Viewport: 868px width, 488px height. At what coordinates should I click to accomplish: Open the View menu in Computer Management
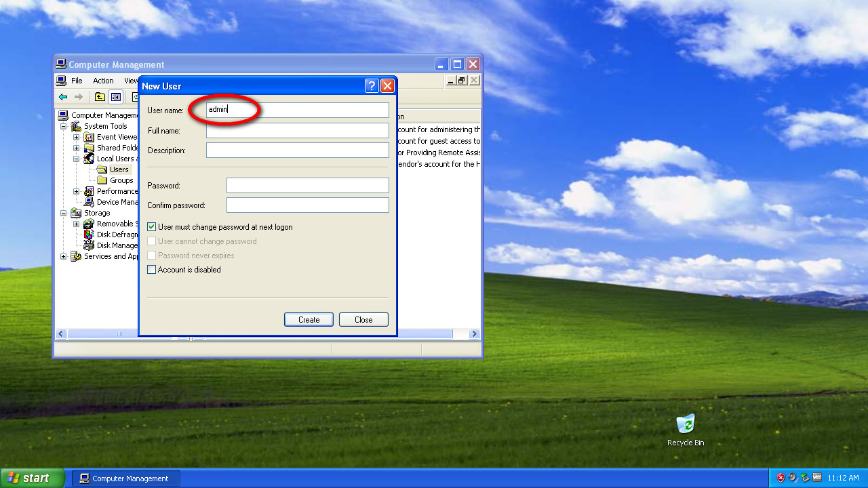[x=130, y=81]
